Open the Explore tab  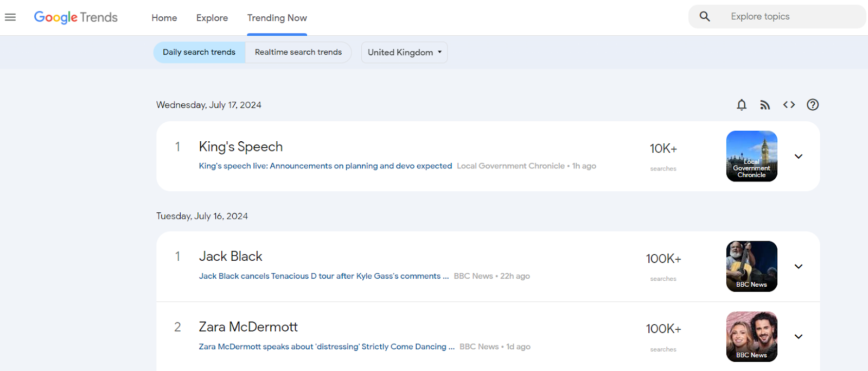tap(212, 18)
